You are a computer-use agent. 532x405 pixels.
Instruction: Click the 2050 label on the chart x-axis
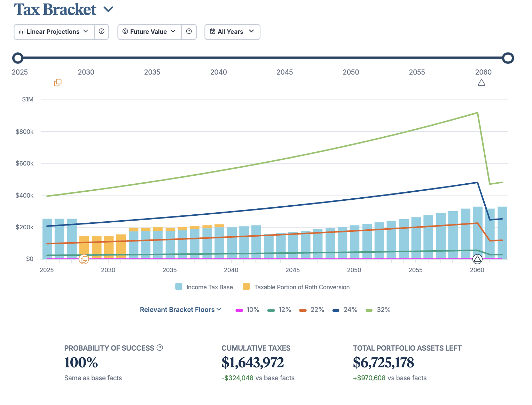click(x=354, y=270)
